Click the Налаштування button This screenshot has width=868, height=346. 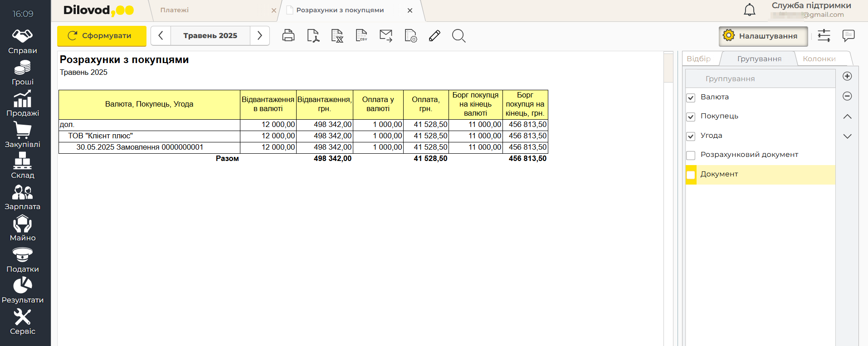tap(763, 36)
